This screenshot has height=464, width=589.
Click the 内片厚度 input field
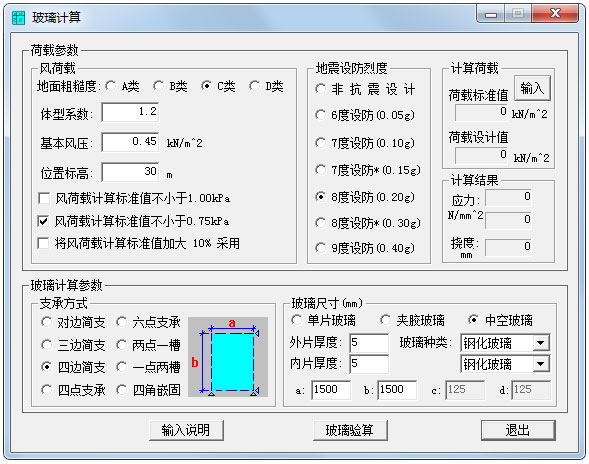tap(369, 364)
